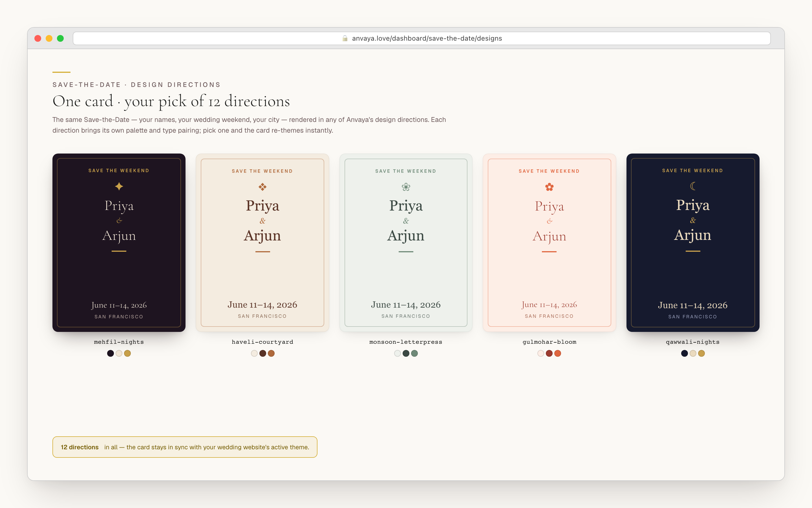Click the dark green swatch under monsoon-letterpress
This screenshot has height=508, width=812.
(x=406, y=353)
